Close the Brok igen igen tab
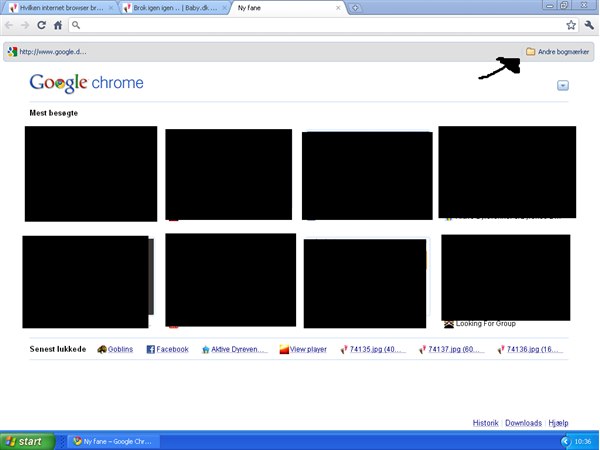The height and width of the screenshot is (450, 600). click(224, 8)
